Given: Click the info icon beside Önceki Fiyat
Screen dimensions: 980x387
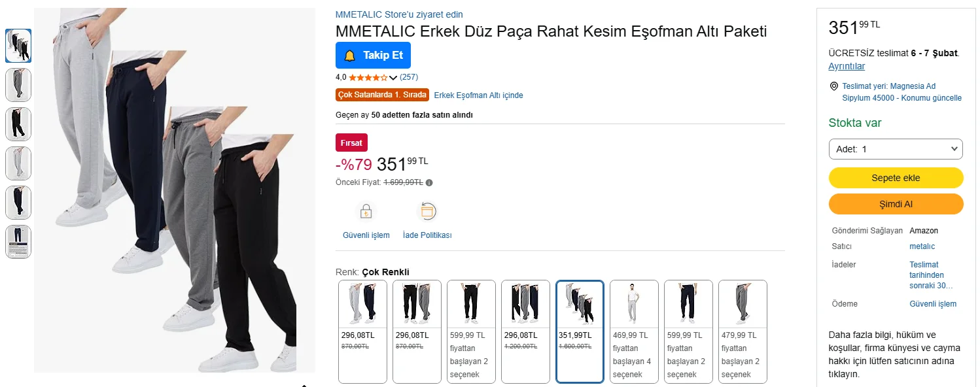Looking at the screenshot, I should coord(429,183).
